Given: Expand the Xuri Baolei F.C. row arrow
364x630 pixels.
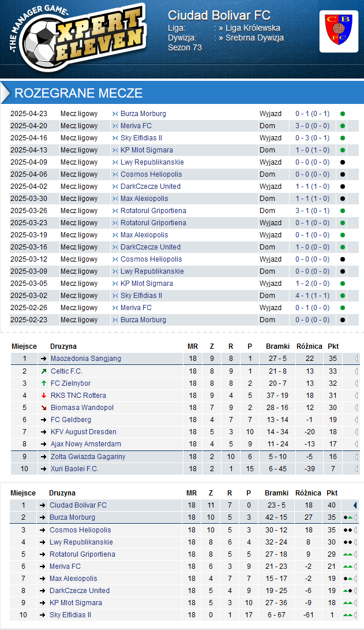Looking at the screenshot, I should (x=356, y=469).
